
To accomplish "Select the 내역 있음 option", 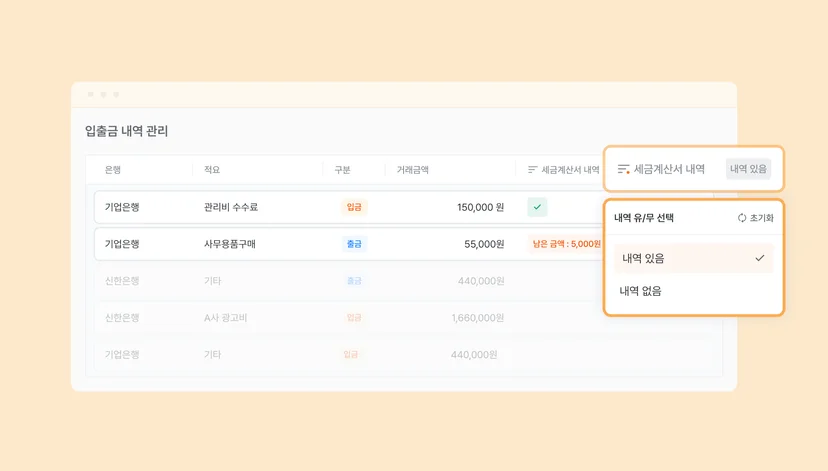I will click(693, 258).
